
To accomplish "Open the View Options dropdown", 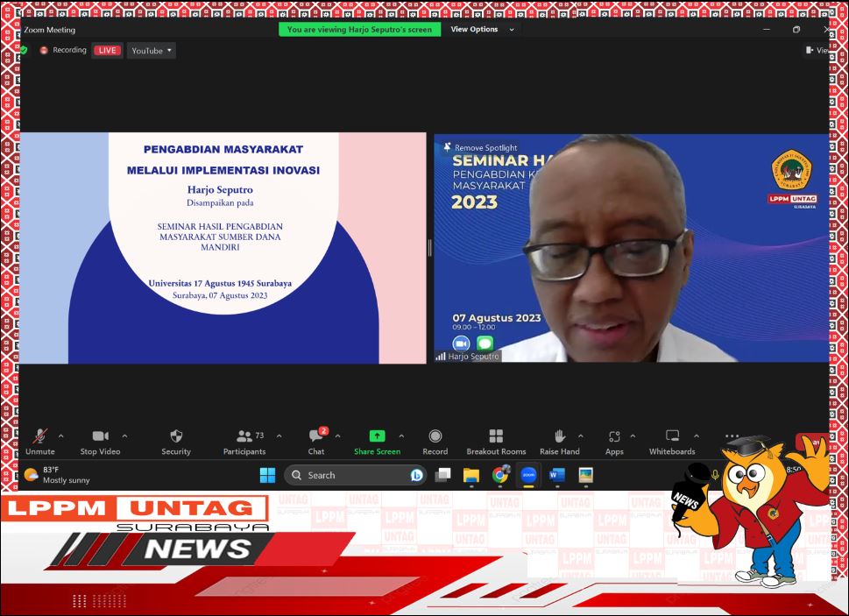I will 482,29.
